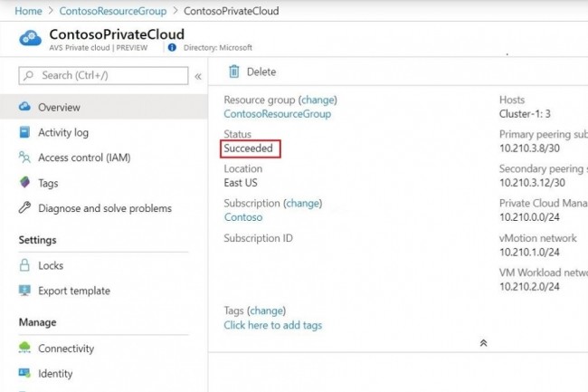This screenshot has height=392, width=588.
Task: Click the Export template monitor icon
Action: point(24,291)
